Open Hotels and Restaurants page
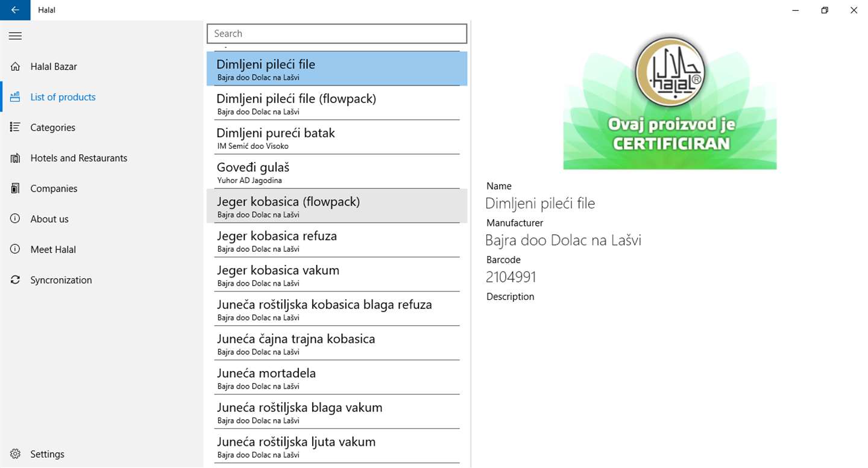Screen dimensions: 868x468 [x=102, y=158]
